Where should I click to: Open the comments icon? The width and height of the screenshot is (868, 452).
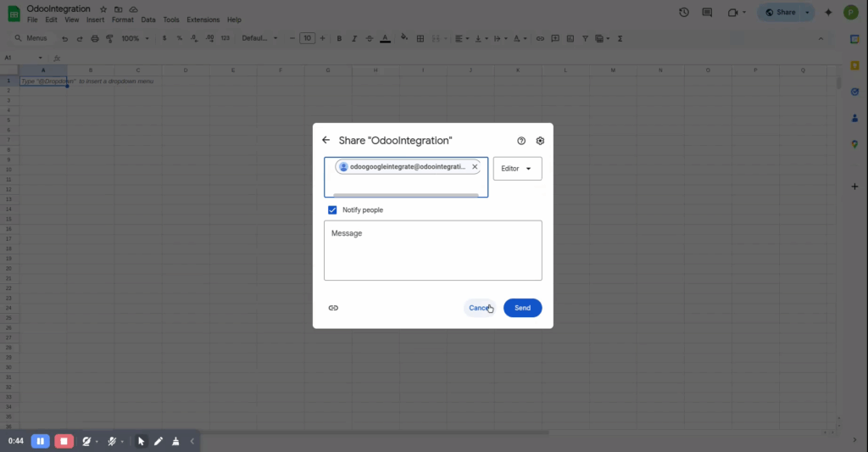[x=707, y=12]
